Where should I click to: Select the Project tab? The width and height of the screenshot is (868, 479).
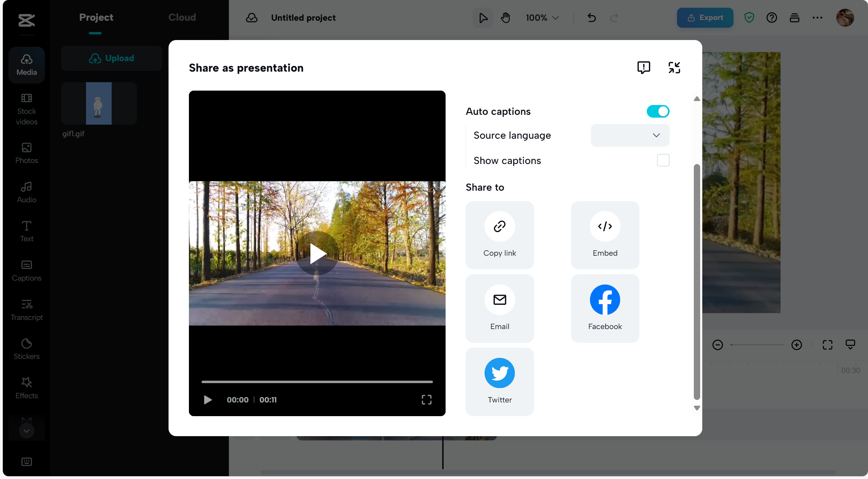(x=96, y=17)
